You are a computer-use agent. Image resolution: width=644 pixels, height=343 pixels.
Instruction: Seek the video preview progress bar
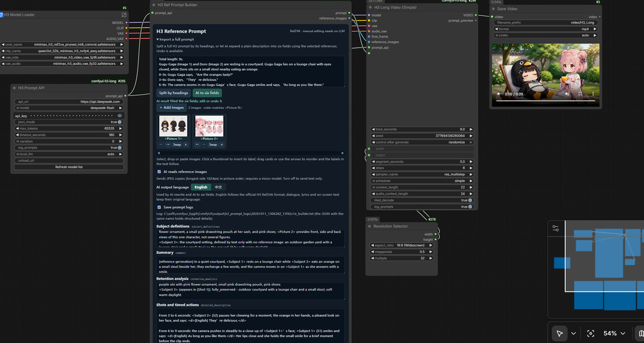click(546, 101)
